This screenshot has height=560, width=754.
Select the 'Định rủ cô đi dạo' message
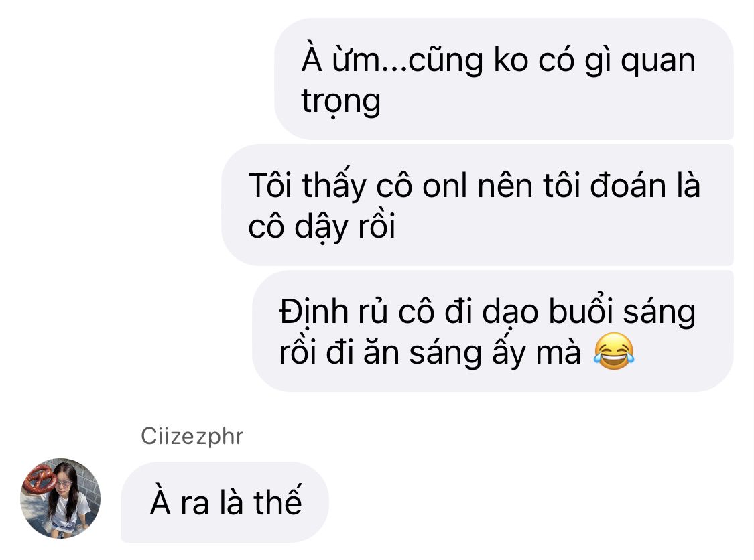[x=493, y=331]
